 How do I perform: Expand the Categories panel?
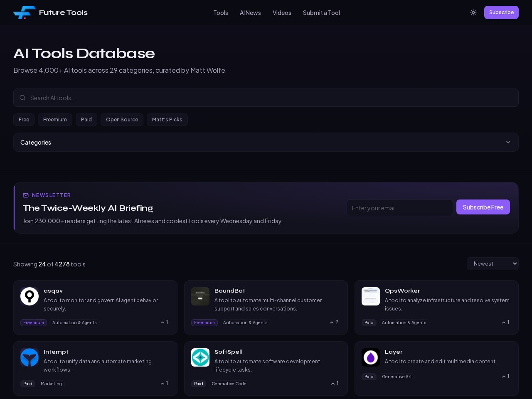pyautogui.click(x=266, y=142)
